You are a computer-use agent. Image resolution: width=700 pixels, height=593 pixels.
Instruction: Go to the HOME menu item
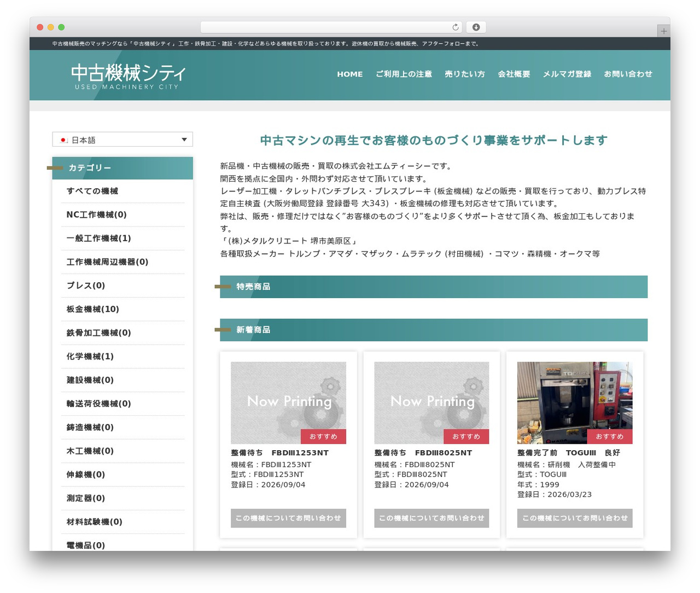tap(350, 74)
